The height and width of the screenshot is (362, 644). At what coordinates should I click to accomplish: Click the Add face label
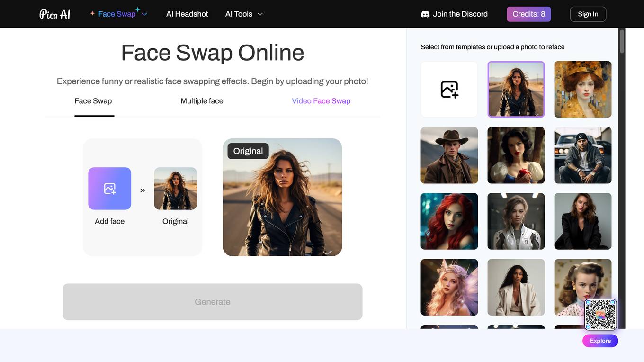109,221
